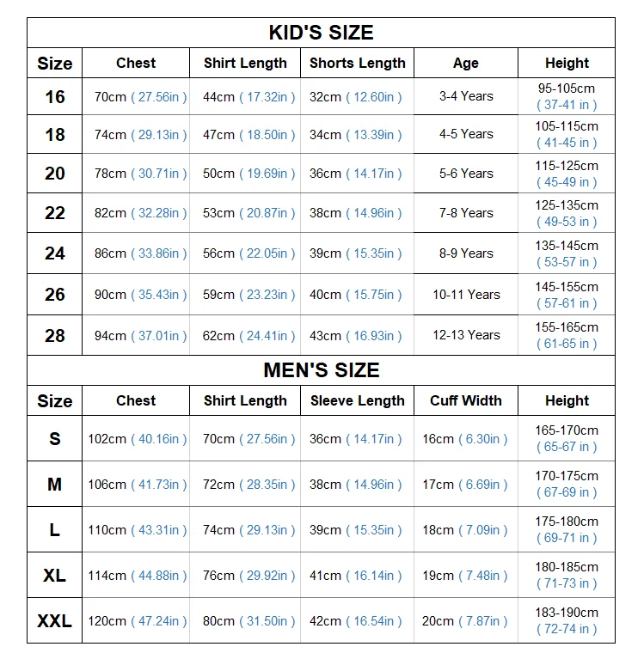
Task: Click the Shorts Length column header
Action: pyautogui.click(x=357, y=63)
